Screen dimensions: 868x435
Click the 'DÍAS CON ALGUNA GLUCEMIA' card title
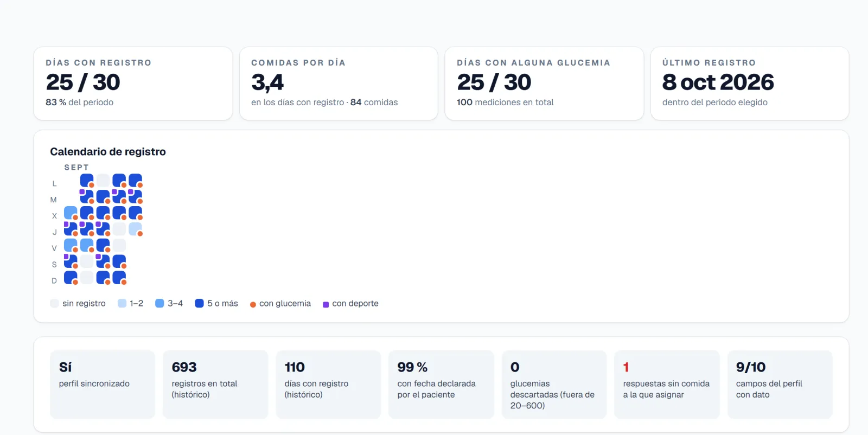534,63
